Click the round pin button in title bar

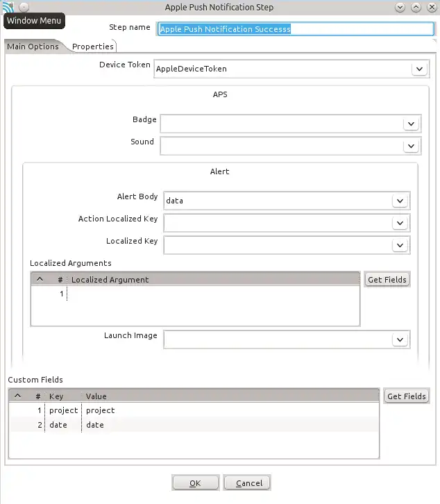pos(24,7)
